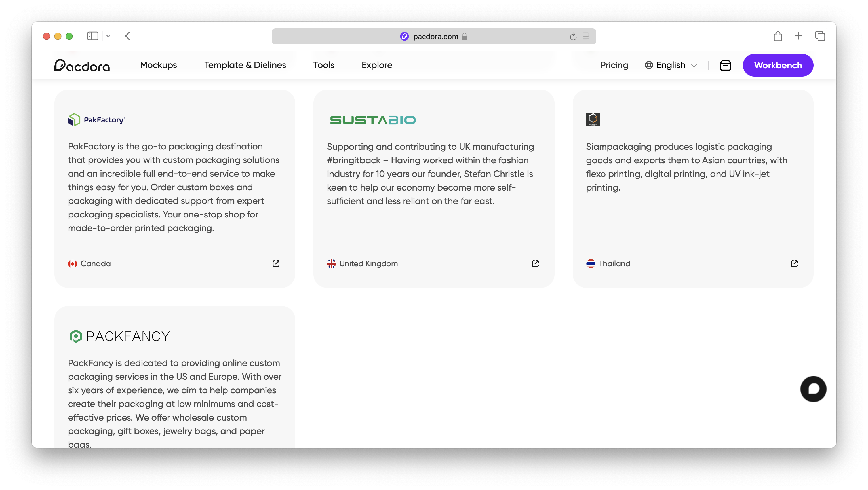Viewport: 868px width, 490px height.
Task: Expand sidebar options chevron in Safari toolbar
Action: [108, 36]
